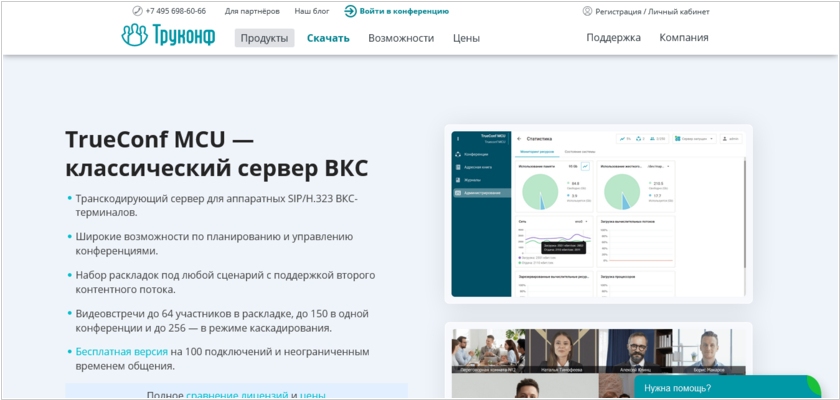Click the enter-conference arrow icon

(350, 11)
